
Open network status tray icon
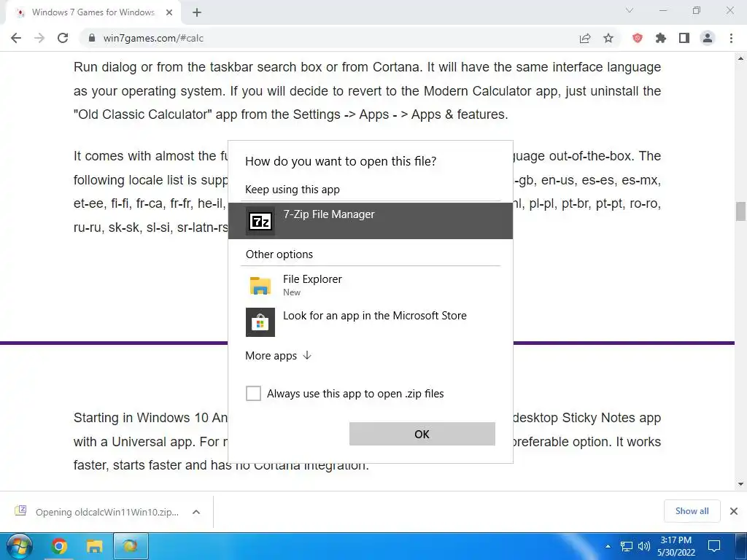(x=626, y=547)
